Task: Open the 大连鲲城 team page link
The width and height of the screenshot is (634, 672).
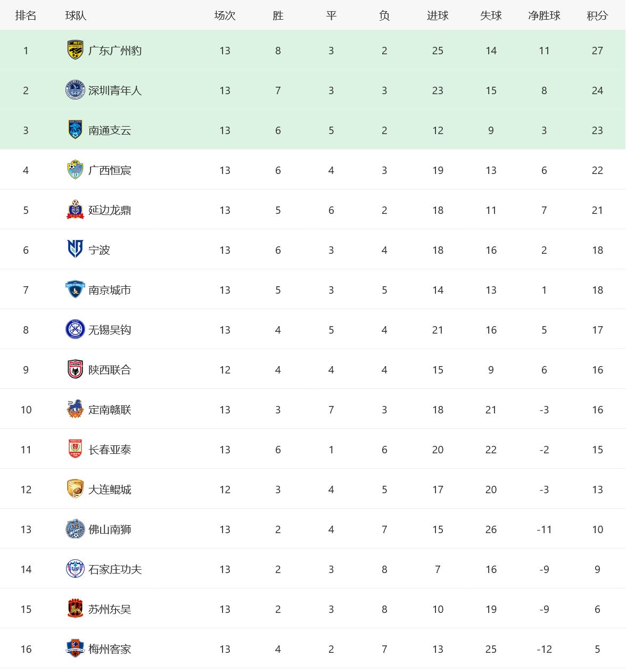Action: click(x=110, y=490)
